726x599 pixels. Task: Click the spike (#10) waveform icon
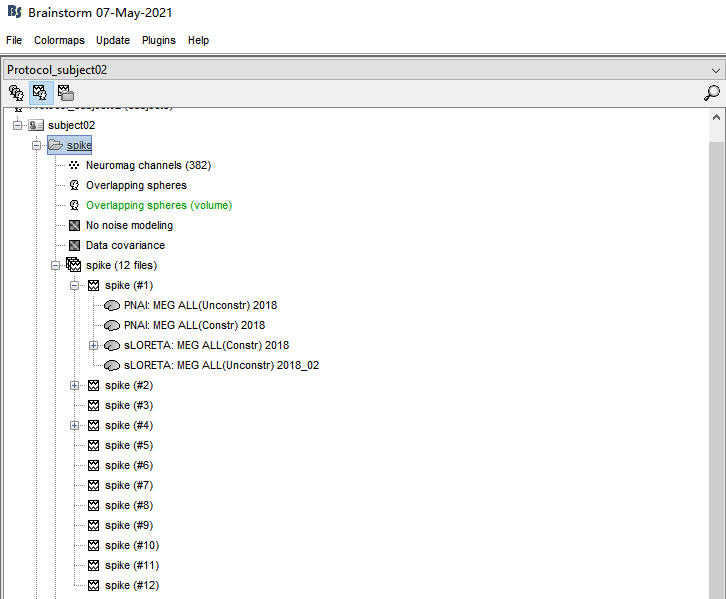tap(94, 545)
